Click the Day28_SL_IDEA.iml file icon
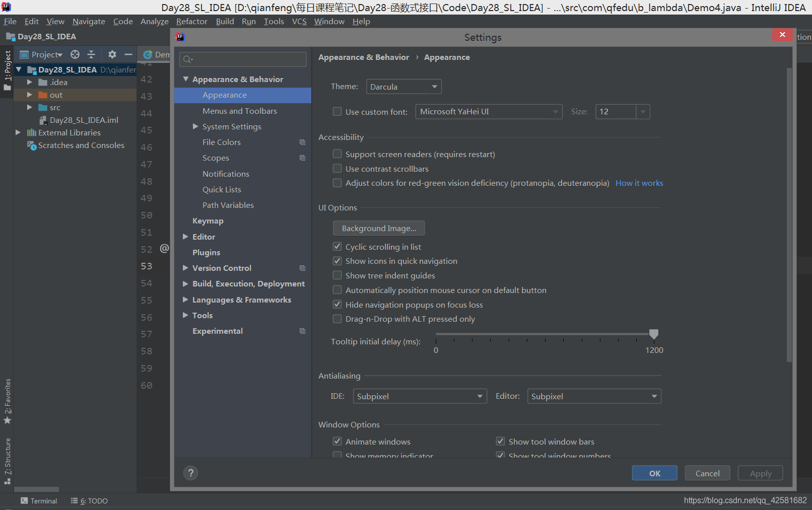 tap(43, 120)
